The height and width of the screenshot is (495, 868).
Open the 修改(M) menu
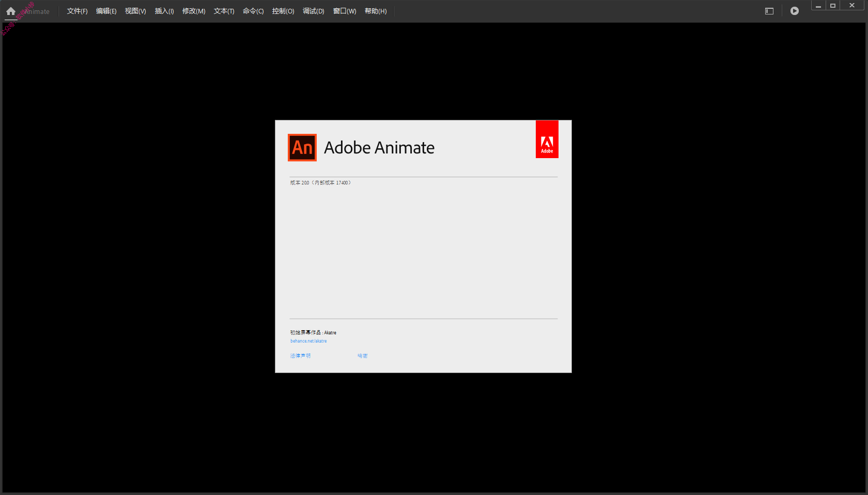194,11
